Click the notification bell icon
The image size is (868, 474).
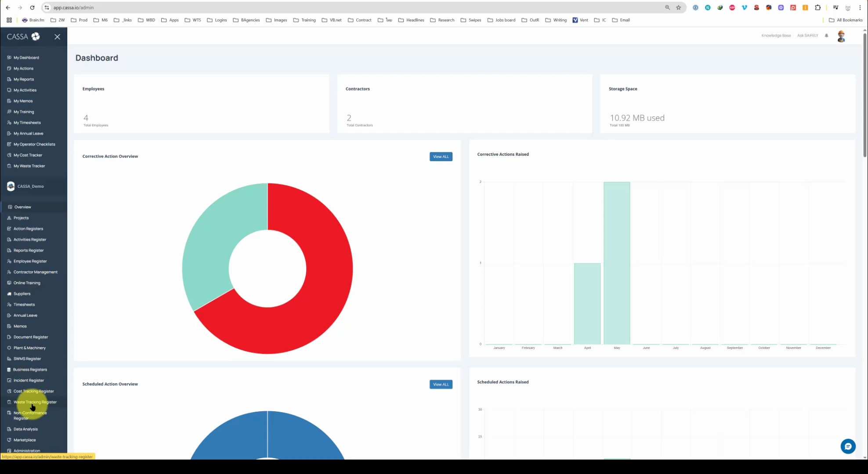(826, 36)
